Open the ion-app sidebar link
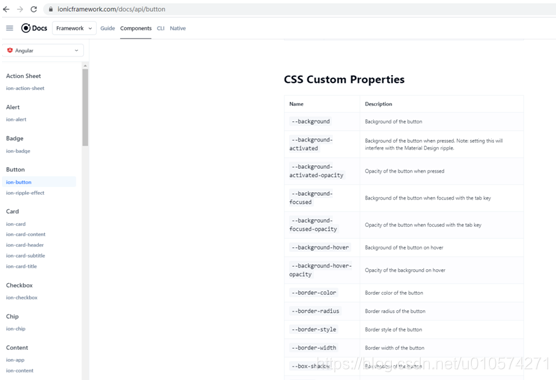558x382 pixels. [15, 360]
